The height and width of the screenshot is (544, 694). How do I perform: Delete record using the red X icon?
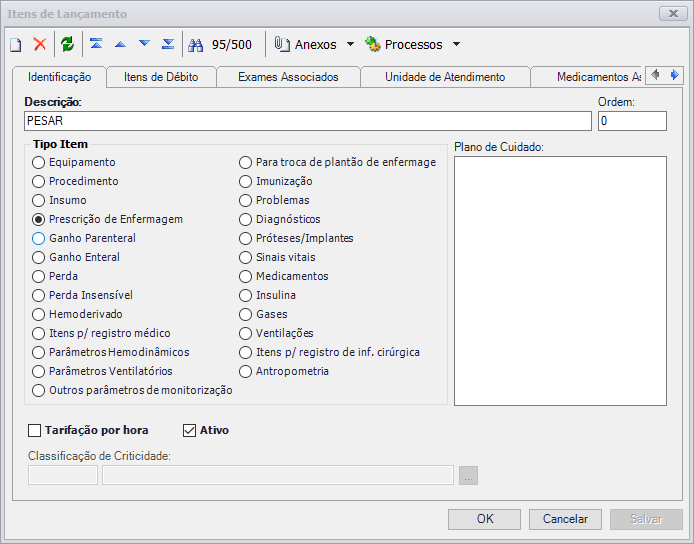(40, 44)
